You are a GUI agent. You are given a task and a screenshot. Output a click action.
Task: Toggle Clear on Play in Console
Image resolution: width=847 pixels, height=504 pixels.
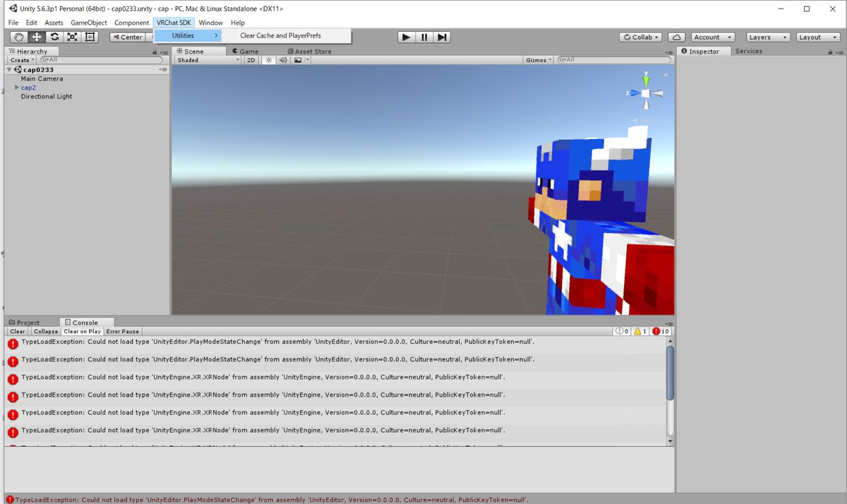(83, 331)
